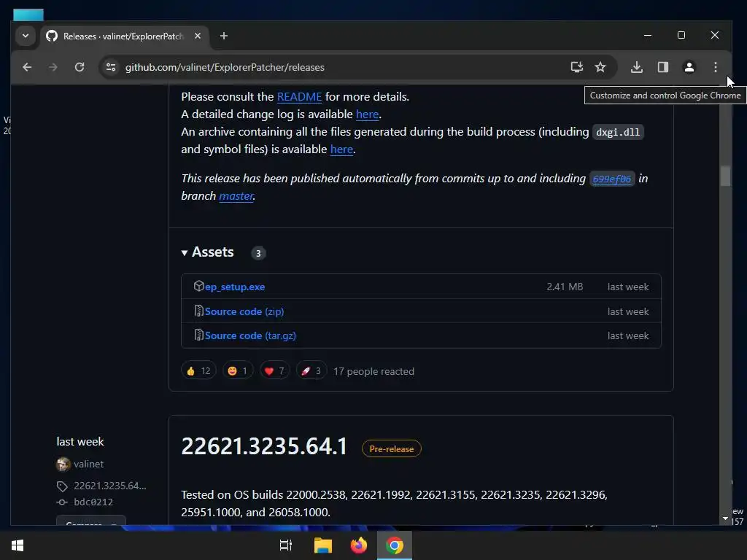Toggle the rocket reaction with 3
The width and height of the screenshot is (747, 560).
click(311, 371)
